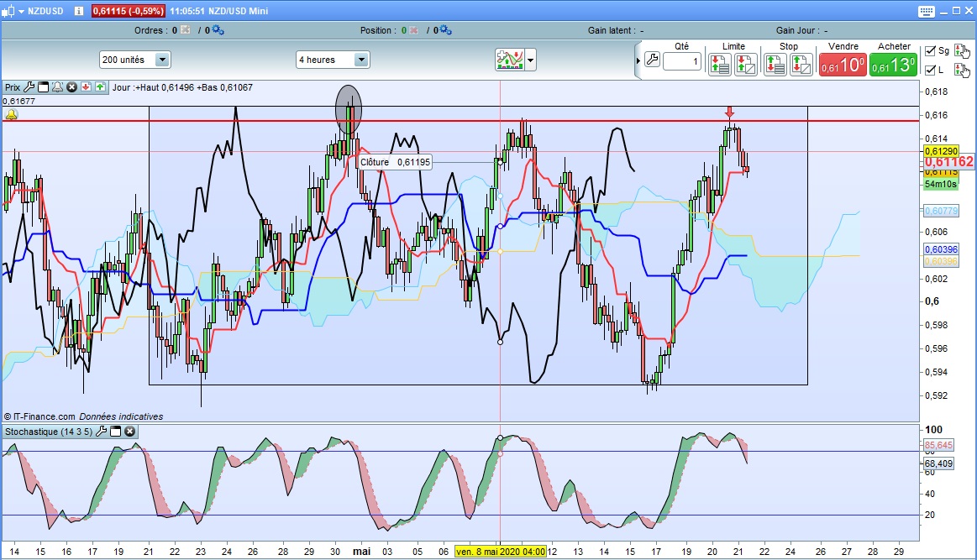The width and height of the screenshot is (977, 560).
Task: Toggle the L checkbox
Action: click(x=930, y=70)
